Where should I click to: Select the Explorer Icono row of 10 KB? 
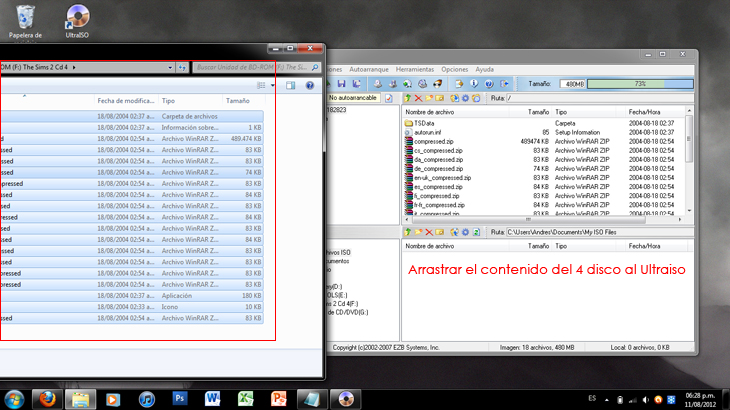[132, 307]
